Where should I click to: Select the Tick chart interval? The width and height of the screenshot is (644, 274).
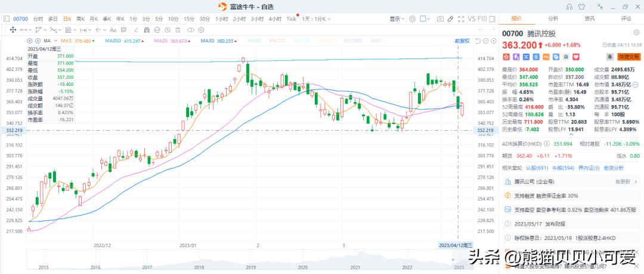pyautogui.click(x=291, y=19)
